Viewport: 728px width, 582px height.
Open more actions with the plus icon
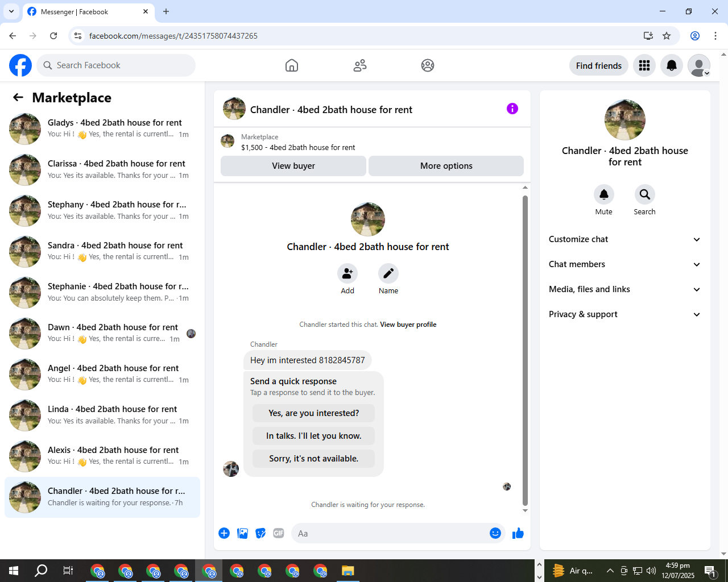[x=224, y=533]
